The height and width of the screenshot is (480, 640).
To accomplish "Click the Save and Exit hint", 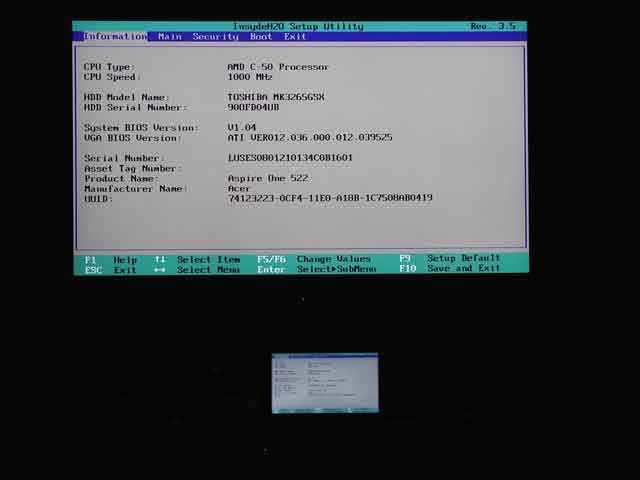I will [464, 269].
